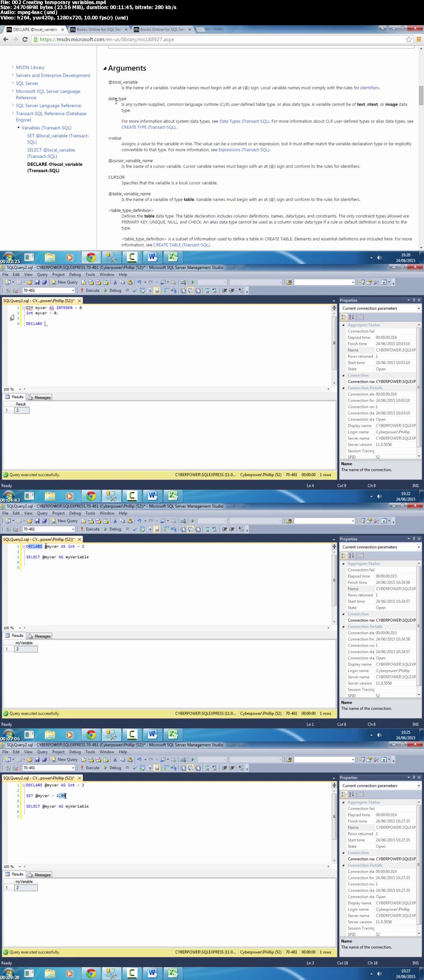This screenshot has width=424, height=980.
Task: Open Query menu in DIM myvar SSMS window
Action: pyautogui.click(x=42, y=274)
